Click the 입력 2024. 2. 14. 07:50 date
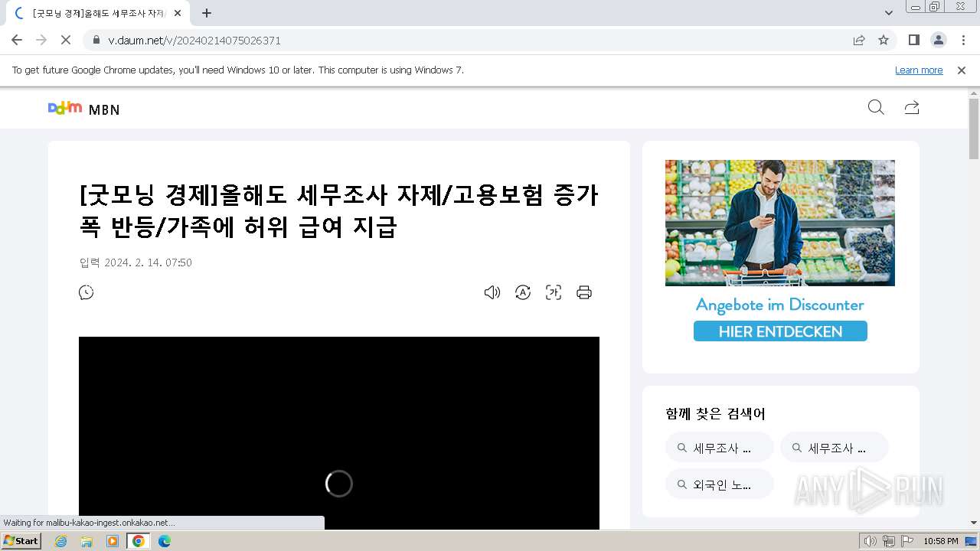 [x=136, y=262]
